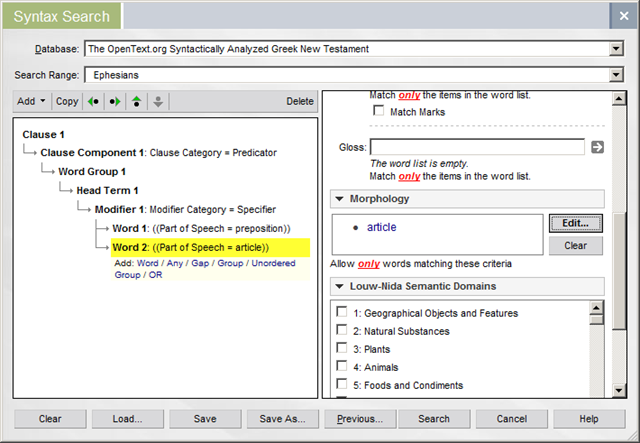Image resolution: width=640 pixels, height=443 pixels.
Task: Click the move up arrow icon
Action: pos(137,101)
